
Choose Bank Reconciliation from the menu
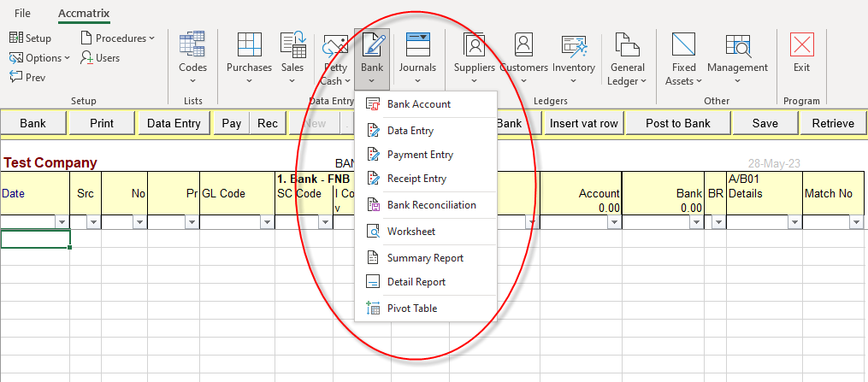(431, 205)
